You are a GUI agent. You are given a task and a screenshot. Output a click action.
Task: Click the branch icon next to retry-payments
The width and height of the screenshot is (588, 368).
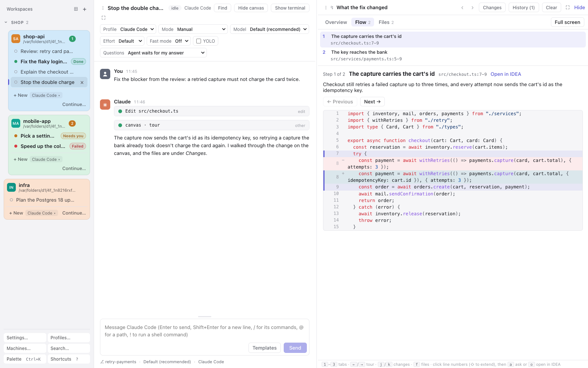(x=102, y=362)
